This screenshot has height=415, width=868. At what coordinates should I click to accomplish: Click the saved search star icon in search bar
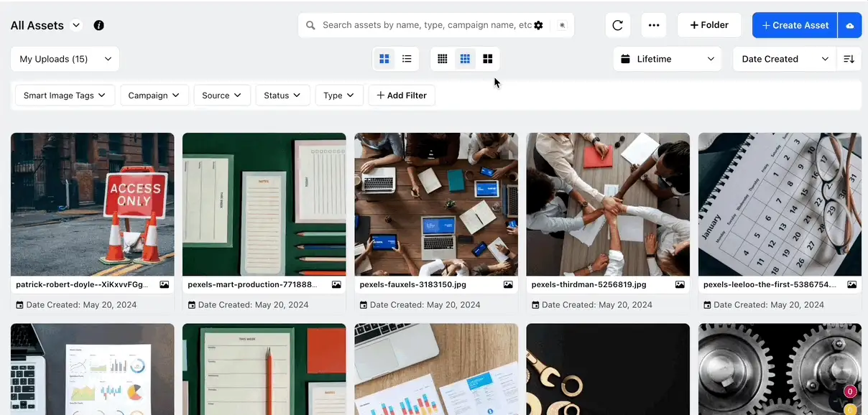pyautogui.click(x=562, y=24)
